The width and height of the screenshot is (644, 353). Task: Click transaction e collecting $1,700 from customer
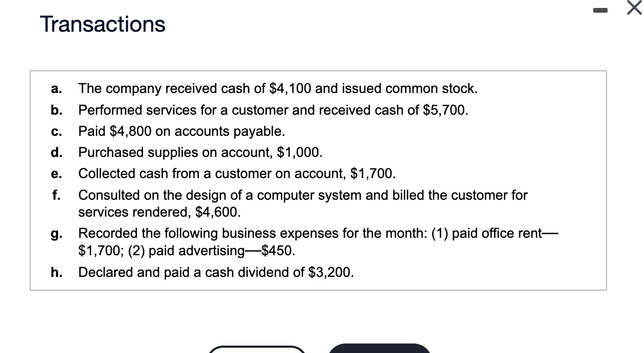237,173
